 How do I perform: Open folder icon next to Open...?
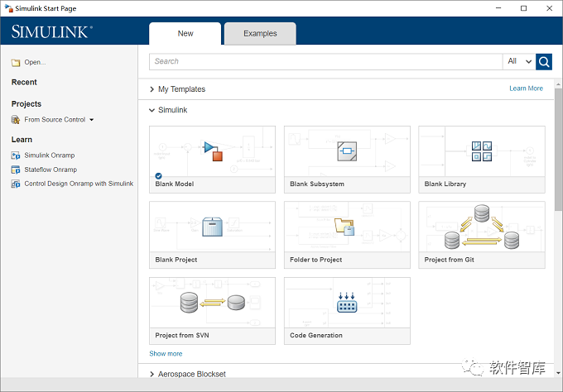[x=16, y=62]
